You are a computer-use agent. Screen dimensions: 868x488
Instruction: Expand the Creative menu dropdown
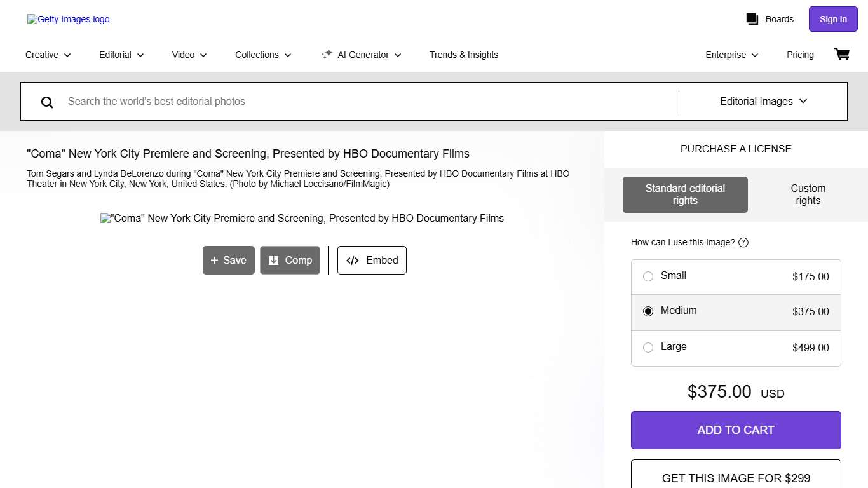48,55
